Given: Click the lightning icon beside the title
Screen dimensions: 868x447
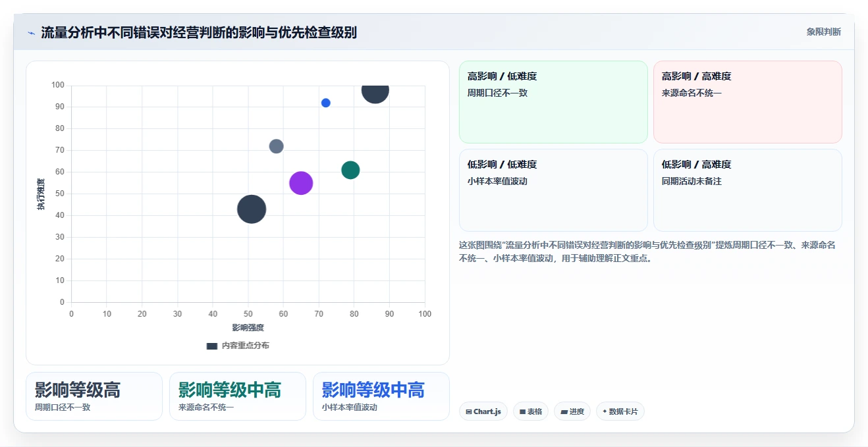Looking at the screenshot, I should click(31, 33).
